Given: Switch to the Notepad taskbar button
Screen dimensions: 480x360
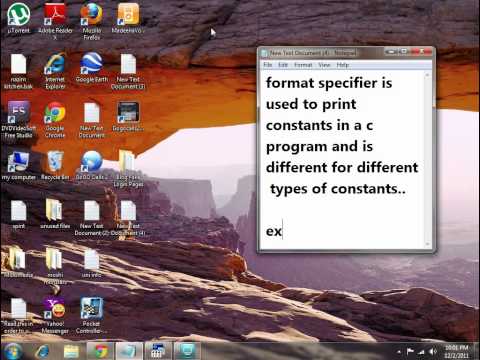Looking at the screenshot, I should click(129, 351).
